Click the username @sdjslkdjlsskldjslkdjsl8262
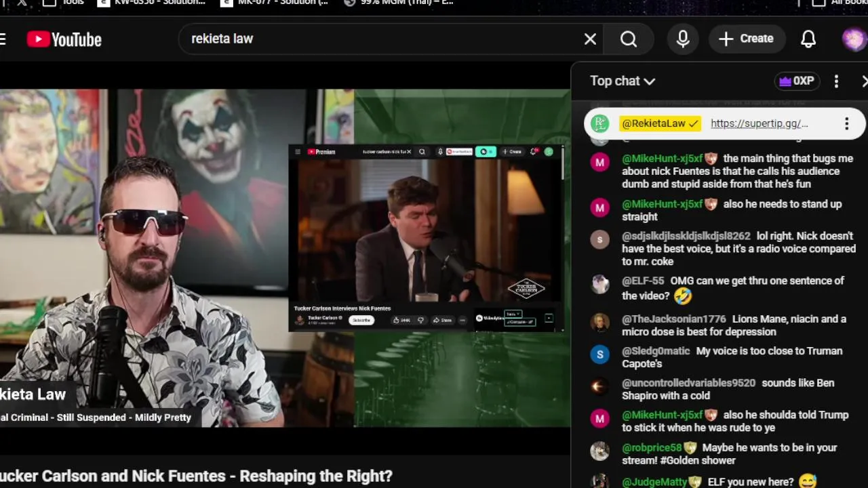This screenshot has width=868, height=488. (686, 236)
